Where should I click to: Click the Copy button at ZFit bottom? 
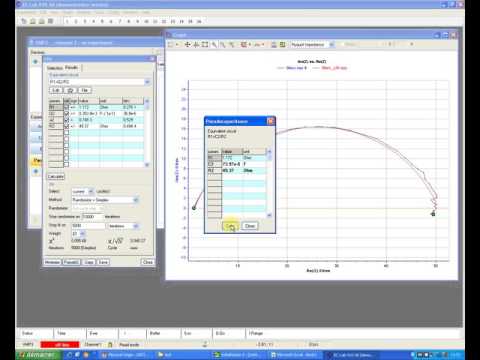tap(89, 262)
